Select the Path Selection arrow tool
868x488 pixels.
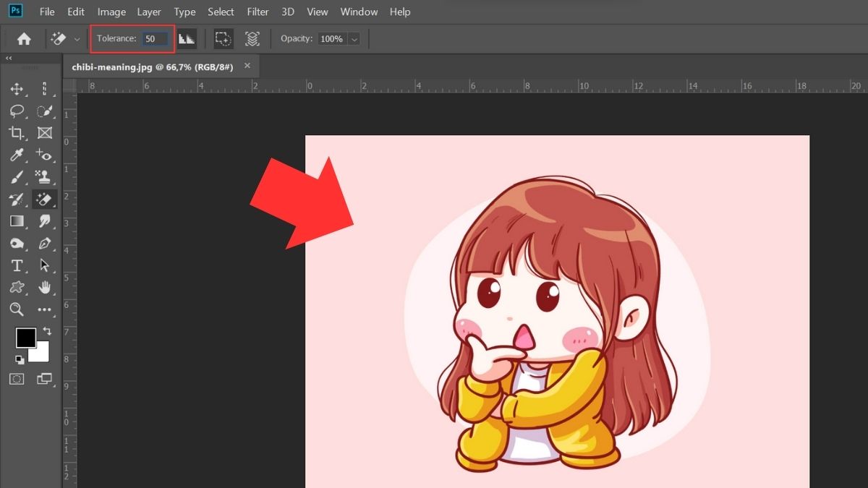tap(45, 265)
